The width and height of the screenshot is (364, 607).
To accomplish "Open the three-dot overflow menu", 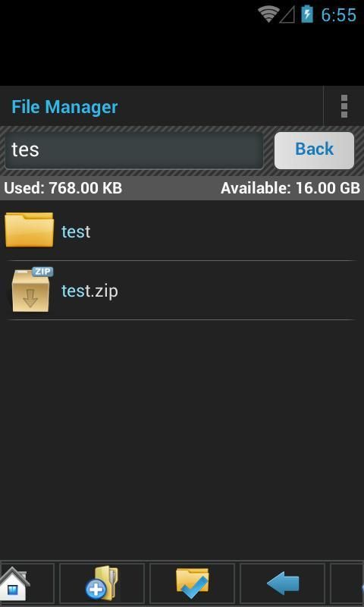I will coord(344,105).
